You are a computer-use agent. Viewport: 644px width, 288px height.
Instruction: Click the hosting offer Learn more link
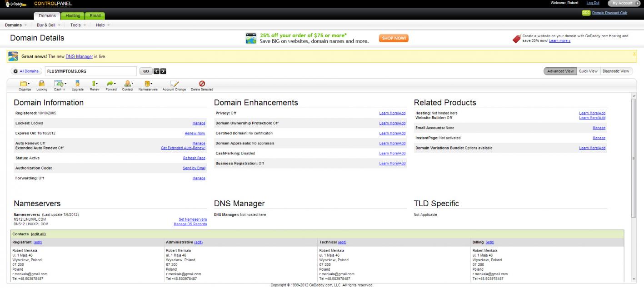click(x=559, y=41)
